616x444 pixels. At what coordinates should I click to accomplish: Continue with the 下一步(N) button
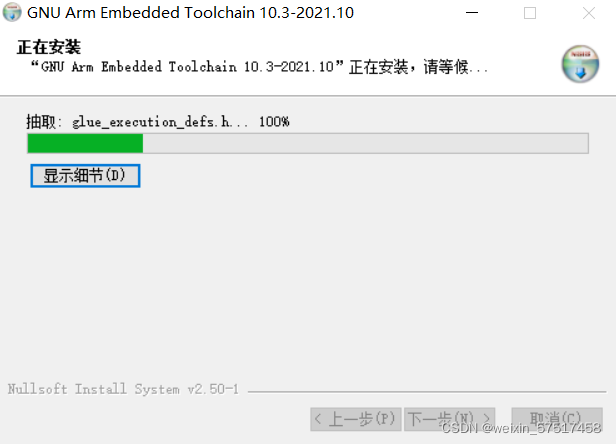(x=449, y=419)
